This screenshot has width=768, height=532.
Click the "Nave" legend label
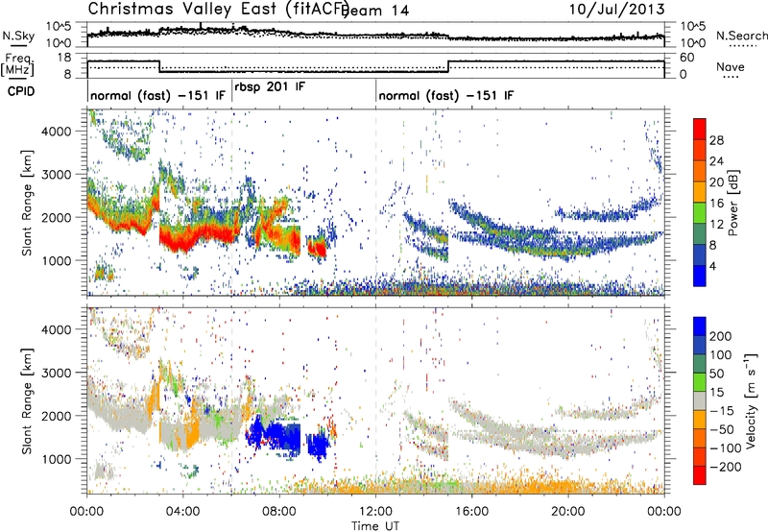[x=731, y=66]
